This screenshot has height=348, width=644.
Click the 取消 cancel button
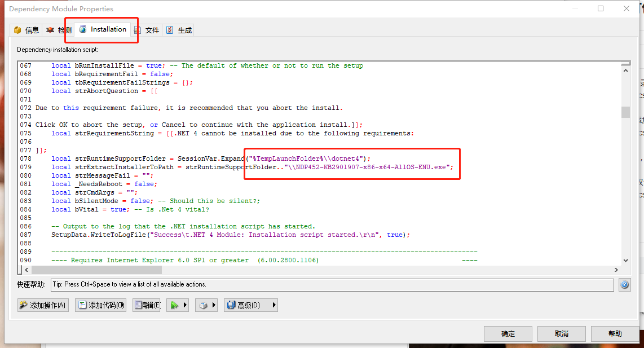562,333
